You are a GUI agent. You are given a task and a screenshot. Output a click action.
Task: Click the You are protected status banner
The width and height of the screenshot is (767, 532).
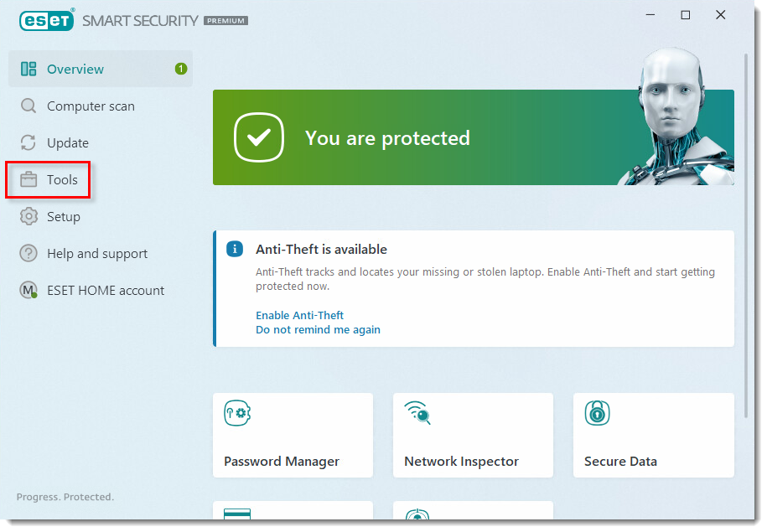(x=419, y=138)
